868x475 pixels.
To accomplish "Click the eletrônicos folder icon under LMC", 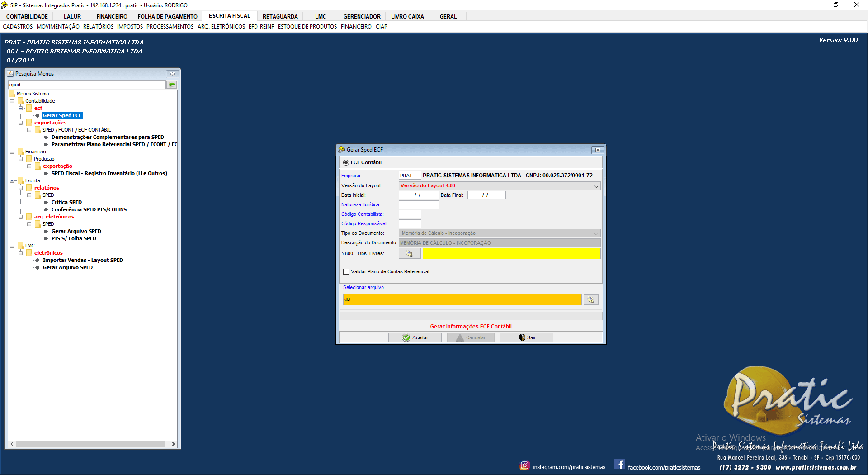I will tap(29, 253).
